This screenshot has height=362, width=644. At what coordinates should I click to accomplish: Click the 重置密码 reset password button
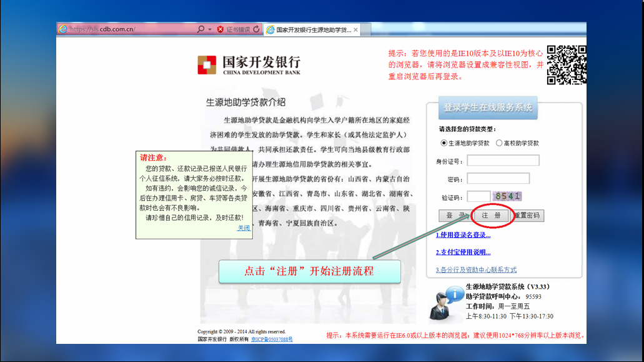coord(528,216)
